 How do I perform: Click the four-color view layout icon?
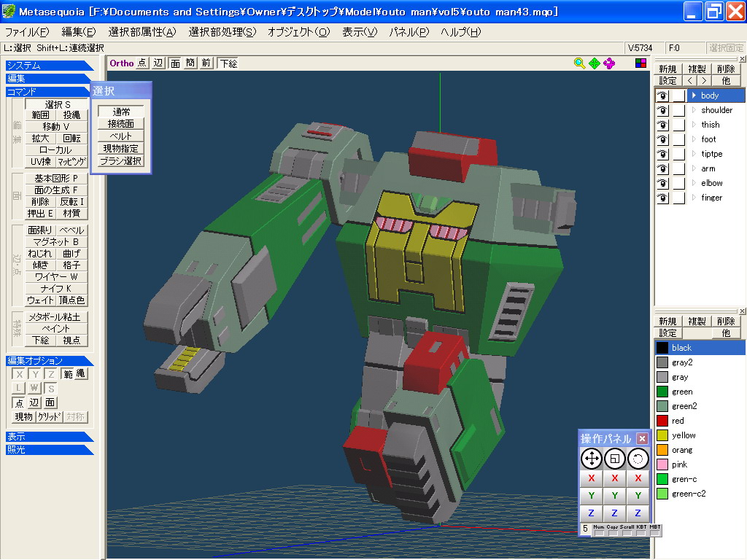pos(640,63)
